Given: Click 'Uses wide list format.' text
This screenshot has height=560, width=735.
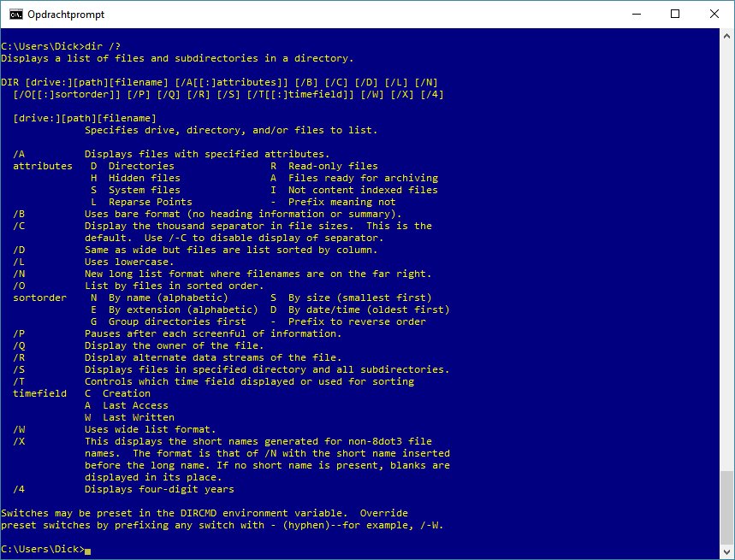Looking at the screenshot, I should tap(151, 429).
